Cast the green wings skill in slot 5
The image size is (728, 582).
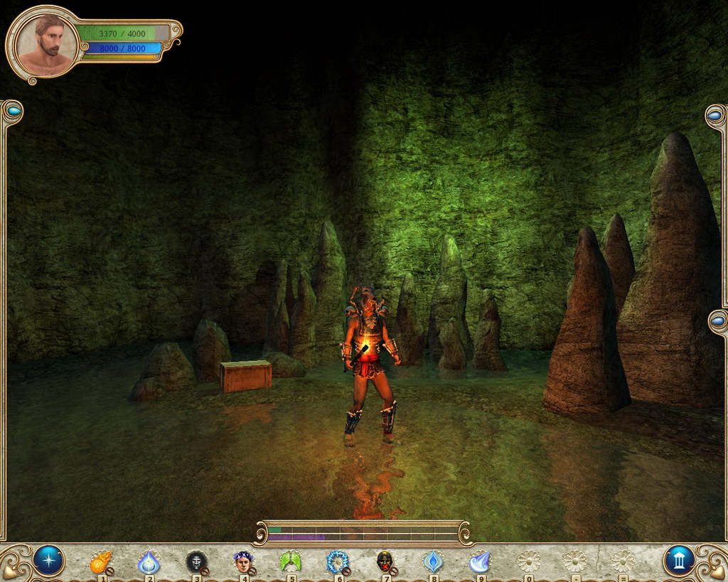291,562
